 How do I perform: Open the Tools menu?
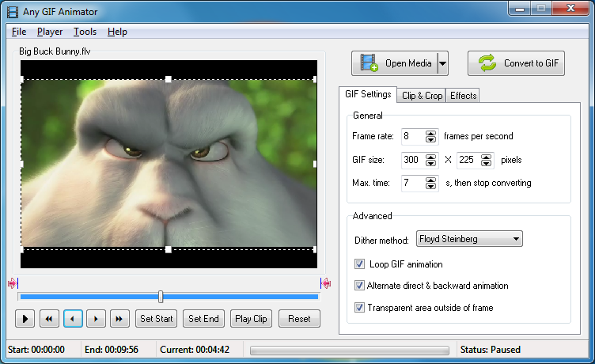click(85, 32)
